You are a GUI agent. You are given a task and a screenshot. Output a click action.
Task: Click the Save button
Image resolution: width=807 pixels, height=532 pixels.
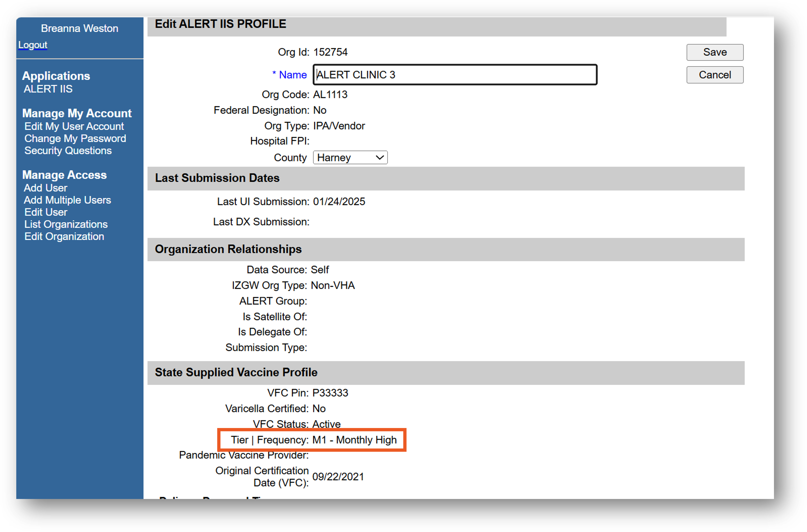(x=714, y=52)
